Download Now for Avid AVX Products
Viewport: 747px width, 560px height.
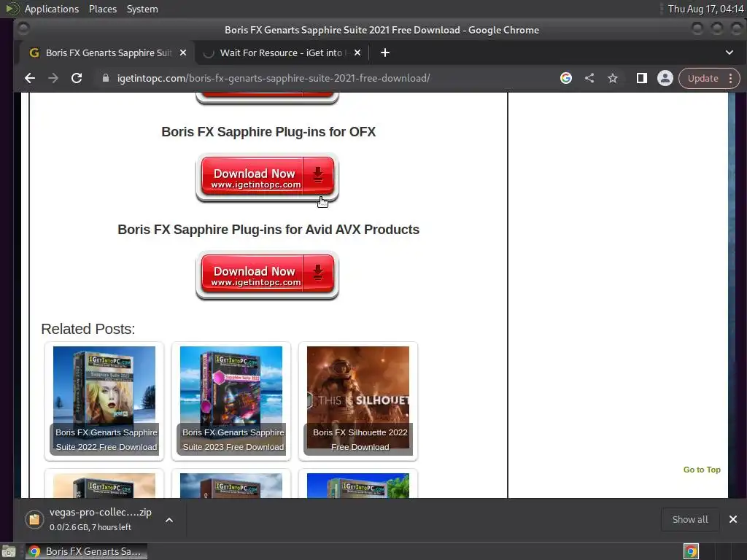coord(267,275)
